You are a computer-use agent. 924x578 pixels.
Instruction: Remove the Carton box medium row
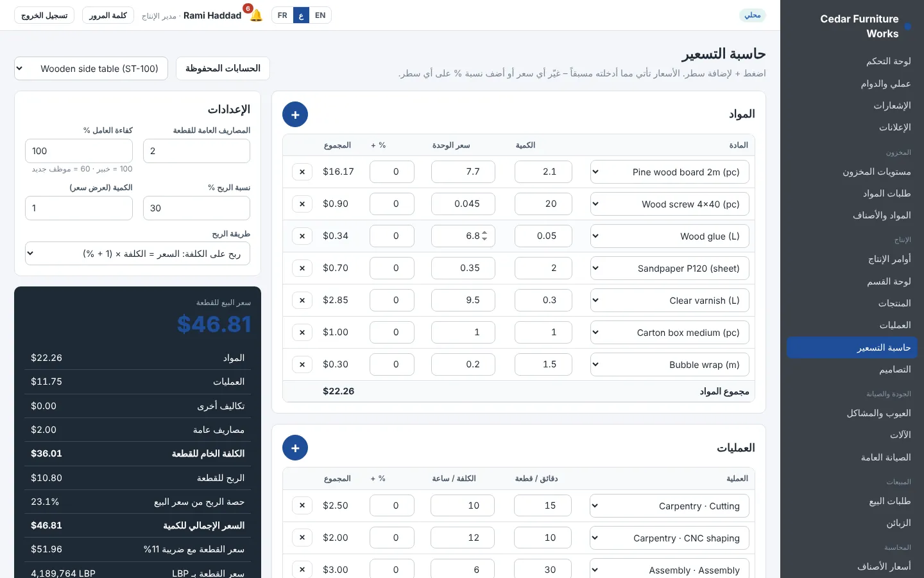(x=302, y=333)
